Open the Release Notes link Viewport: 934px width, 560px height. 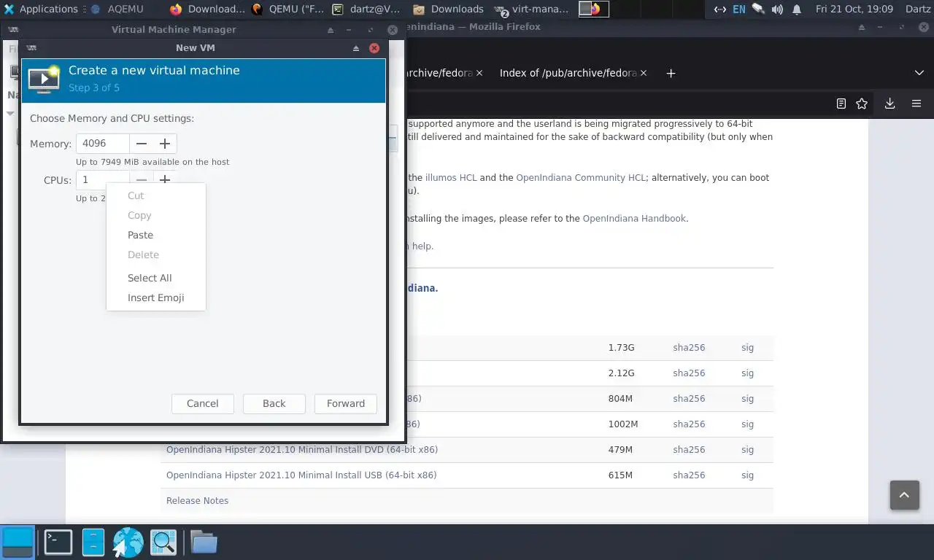point(197,501)
